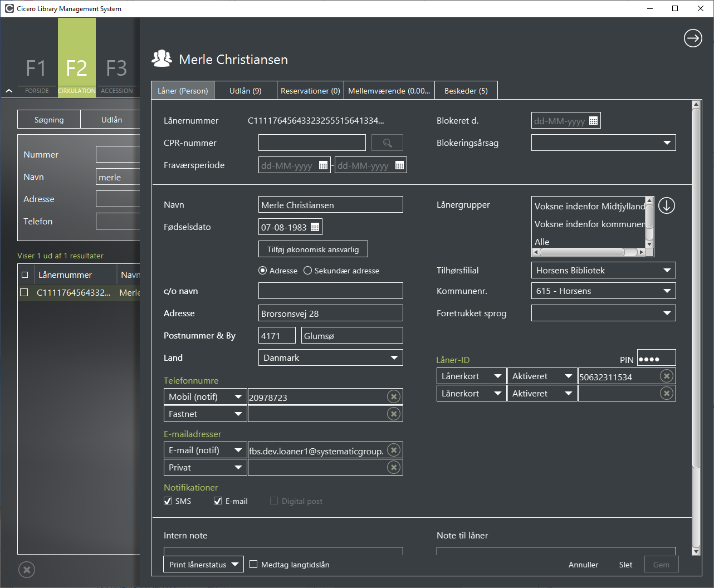Viewport: 714px width, 588px height.
Task: Open the Fraværsperiode end date calendar
Action: (x=399, y=165)
